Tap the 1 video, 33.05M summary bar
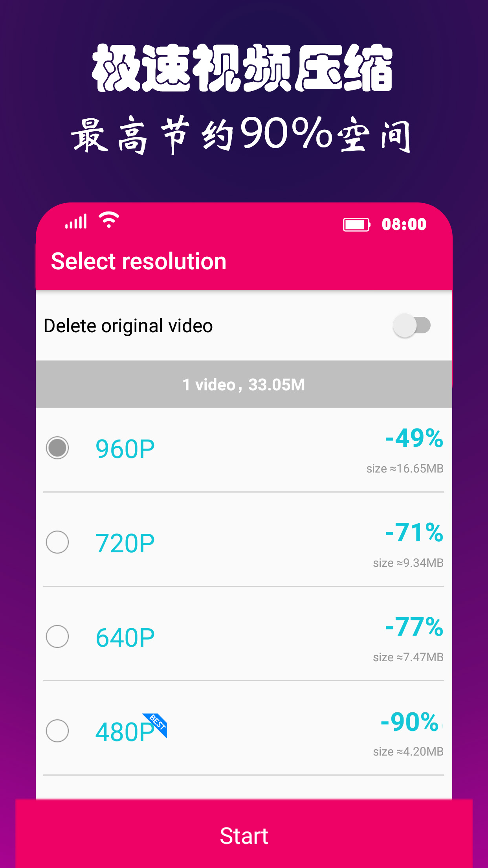488x868 pixels. click(x=244, y=384)
